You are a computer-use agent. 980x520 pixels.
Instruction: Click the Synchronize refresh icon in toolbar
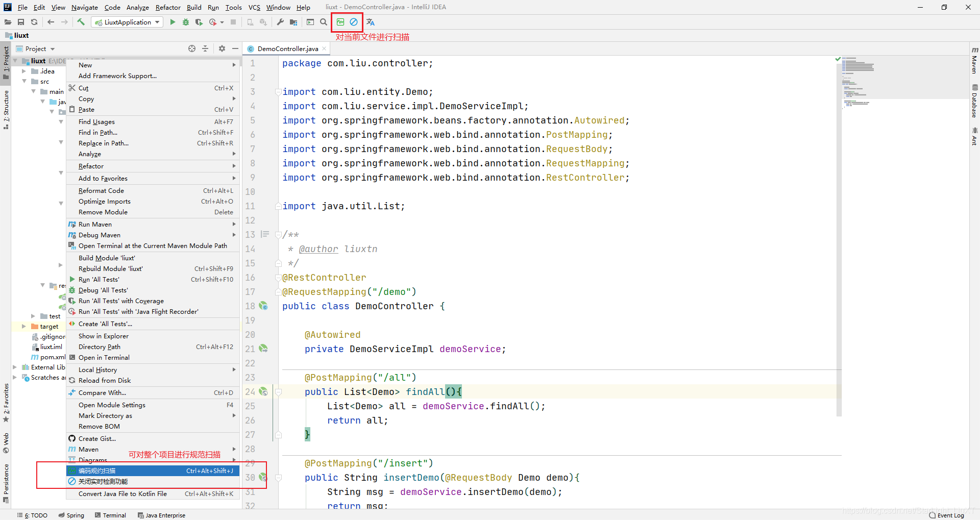tap(34, 22)
